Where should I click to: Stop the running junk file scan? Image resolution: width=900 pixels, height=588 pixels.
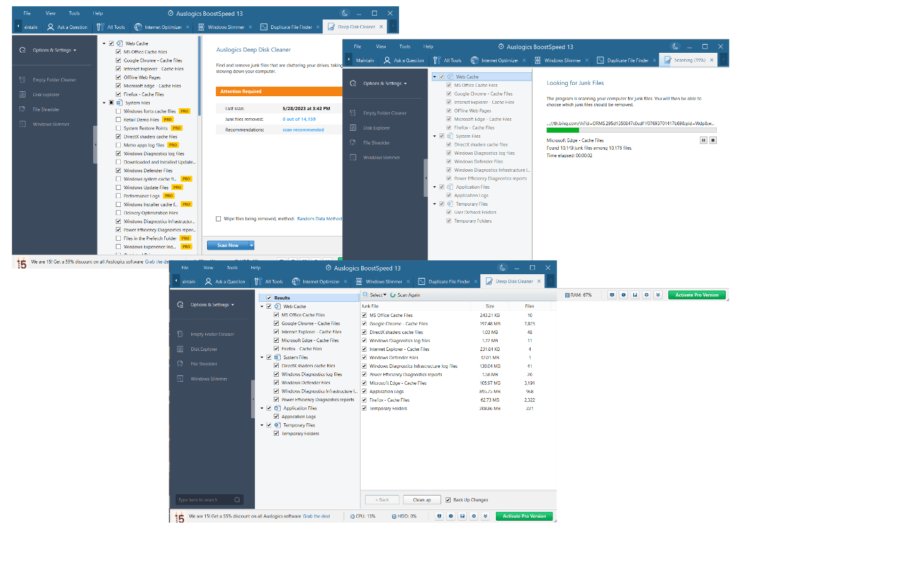point(712,140)
